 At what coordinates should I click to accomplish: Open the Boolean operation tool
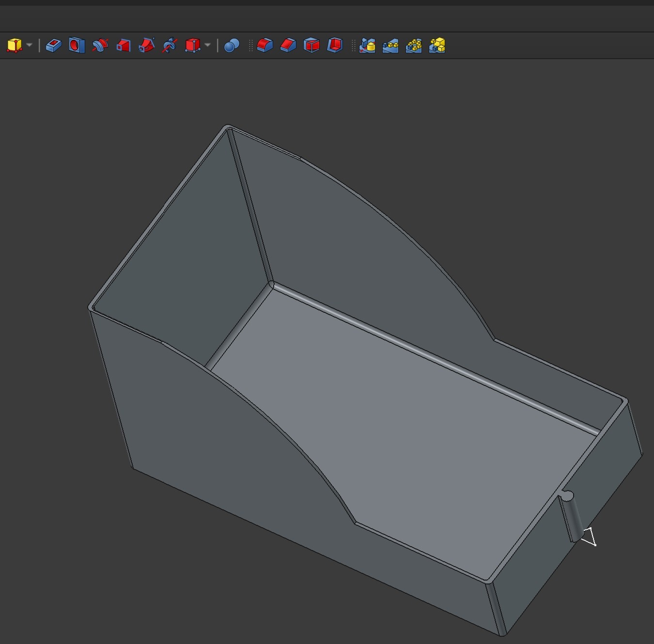tap(232, 46)
